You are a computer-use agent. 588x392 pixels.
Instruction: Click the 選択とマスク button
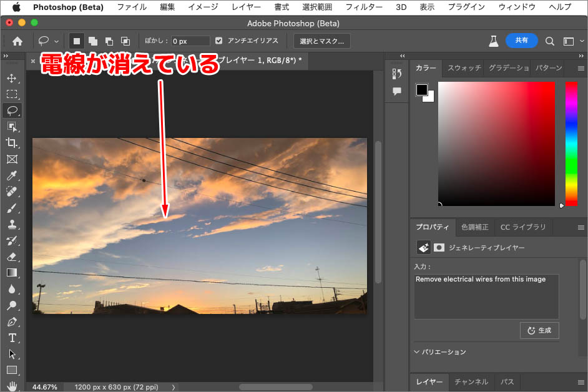[x=322, y=41]
